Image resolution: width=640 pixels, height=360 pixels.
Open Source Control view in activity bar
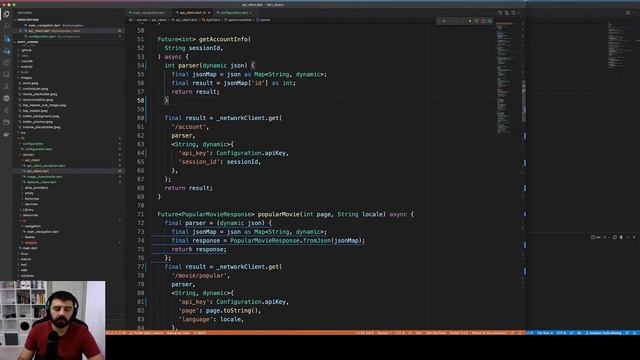tap(7, 39)
